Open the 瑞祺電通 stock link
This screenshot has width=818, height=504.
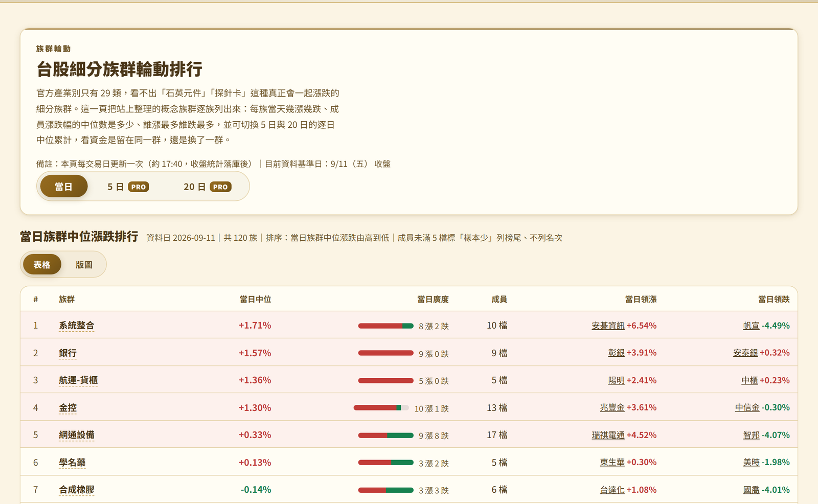608,435
